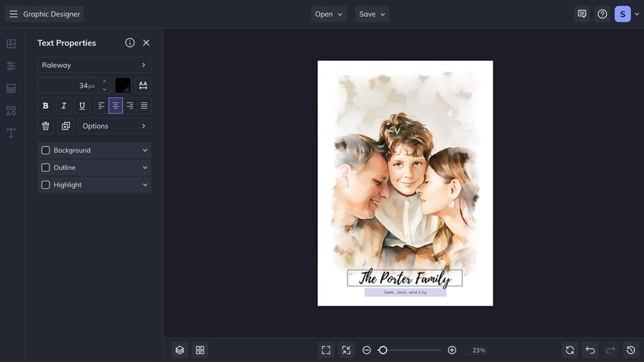The image size is (644, 362).
Task: Toggle bold formatting
Action: tap(46, 106)
